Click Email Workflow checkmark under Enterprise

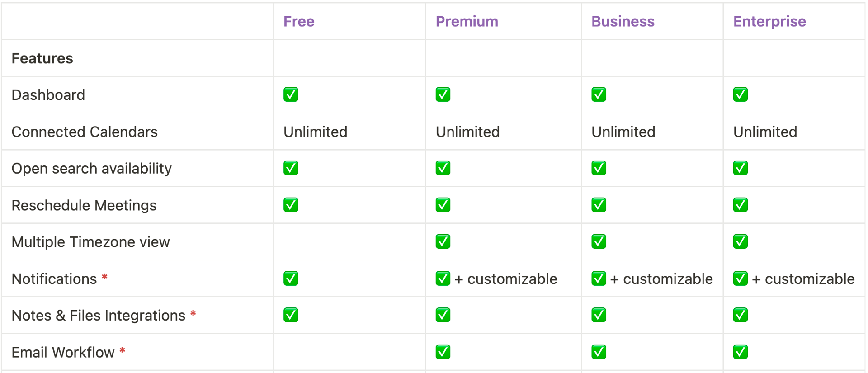click(741, 352)
